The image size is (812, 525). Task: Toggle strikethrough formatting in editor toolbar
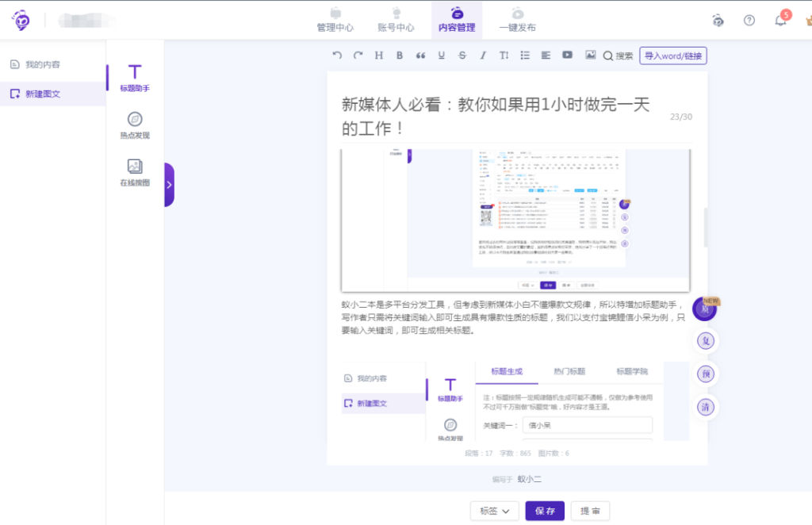(462, 56)
